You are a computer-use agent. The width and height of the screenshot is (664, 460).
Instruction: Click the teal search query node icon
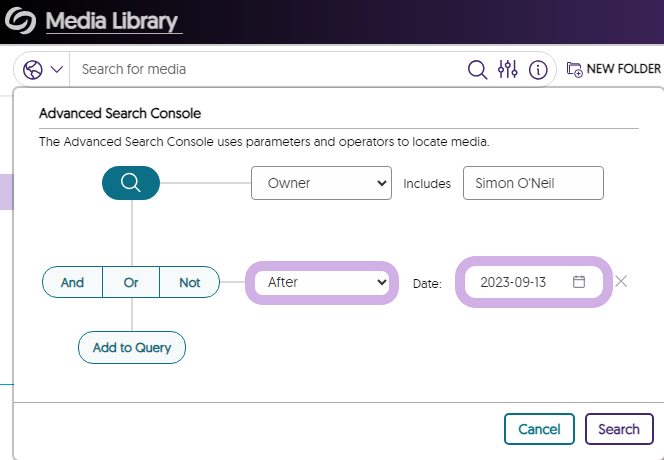click(131, 183)
